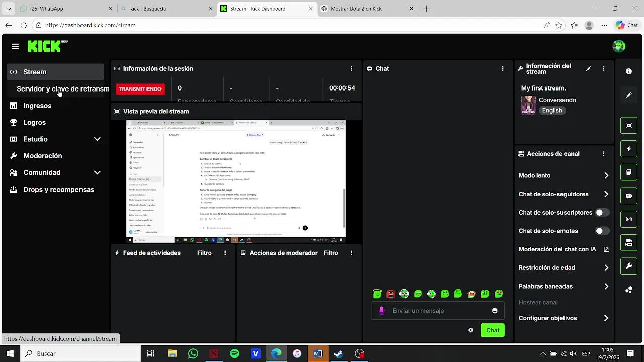The image size is (644, 362).
Task: Open Chat de solo-seguidores options arrow
Action: click(606, 194)
